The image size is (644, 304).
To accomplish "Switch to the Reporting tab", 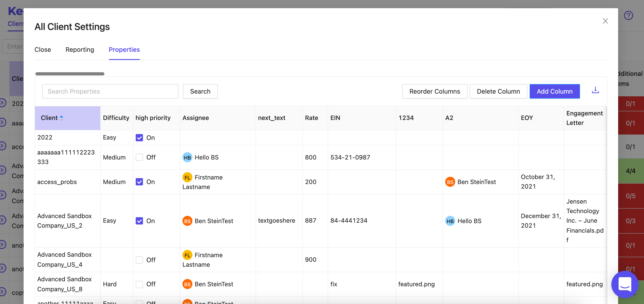I will coord(80,50).
